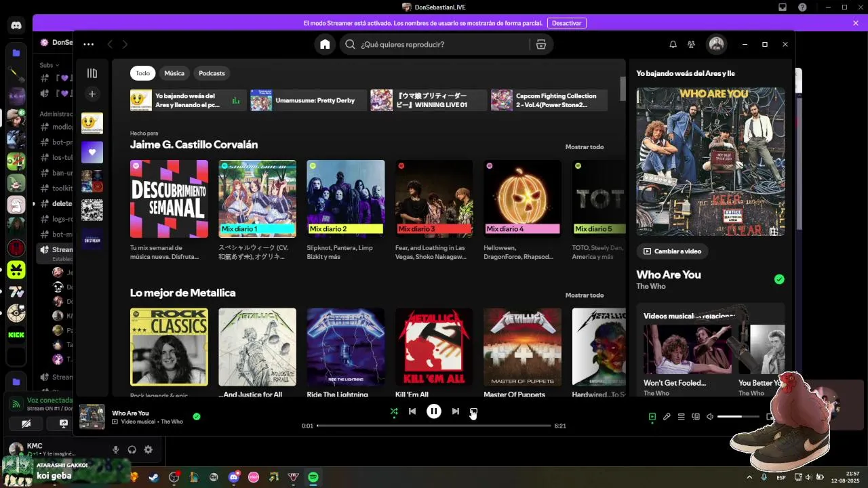The width and height of the screenshot is (868, 488).
Task: Share your screen in Discord
Action: tap(63, 424)
